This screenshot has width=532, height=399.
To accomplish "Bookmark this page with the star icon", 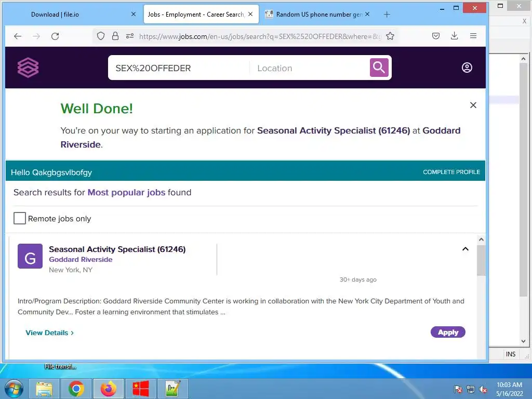I will coord(390,36).
